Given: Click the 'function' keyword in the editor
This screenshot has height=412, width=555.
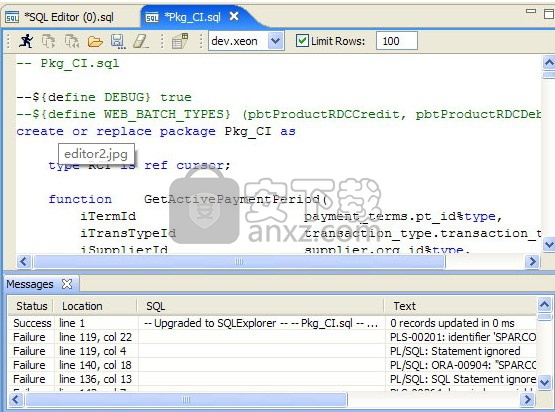Looking at the screenshot, I should click(80, 199).
